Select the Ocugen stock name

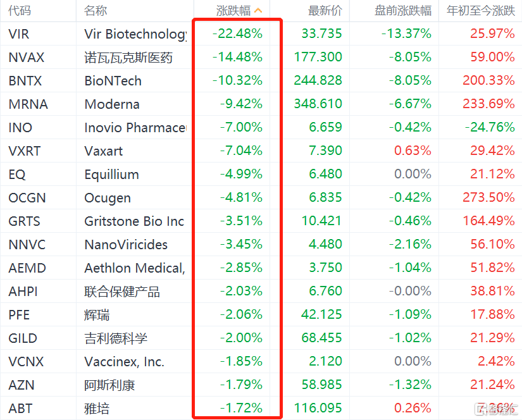pos(108,198)
